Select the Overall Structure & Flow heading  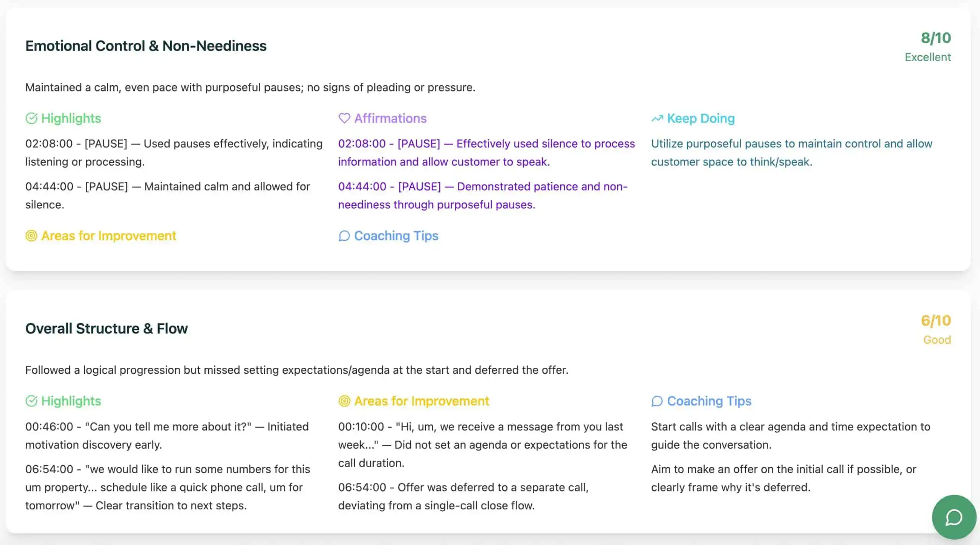pyautogui.click(x=106, y=329)
